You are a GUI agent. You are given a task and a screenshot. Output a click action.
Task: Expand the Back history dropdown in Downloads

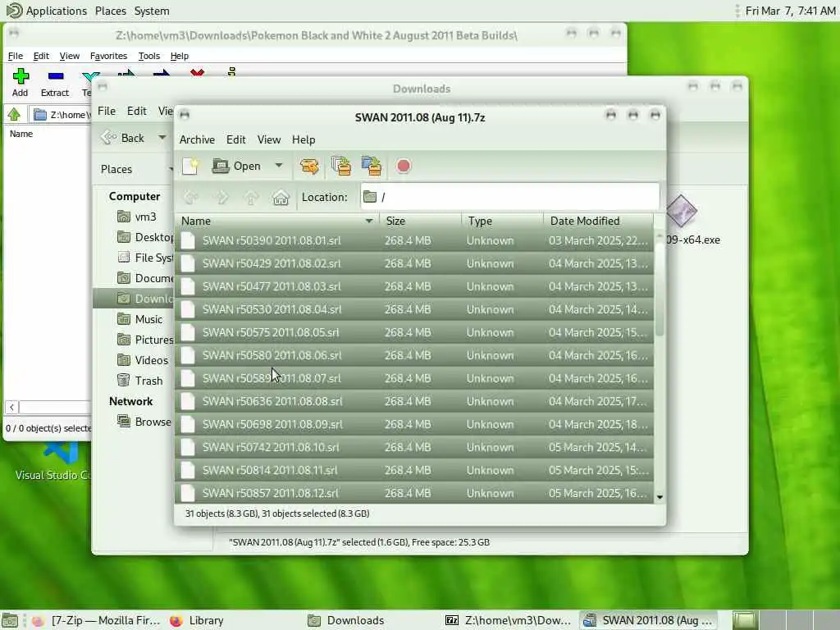(x=162, y=138)
